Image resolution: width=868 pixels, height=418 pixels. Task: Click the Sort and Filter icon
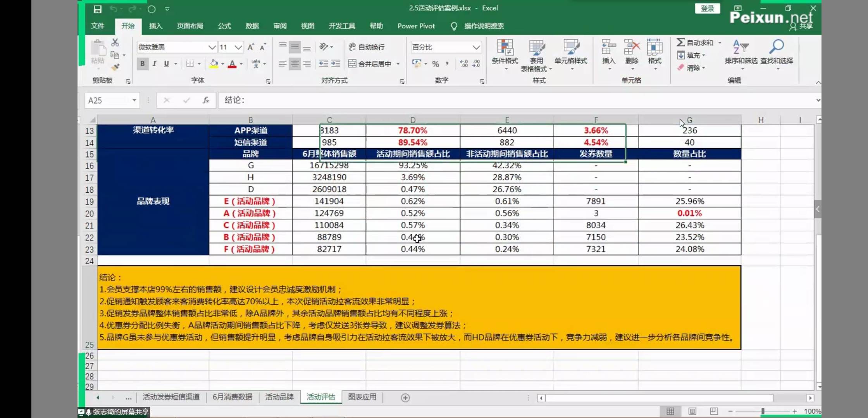[x=741, y=47]
